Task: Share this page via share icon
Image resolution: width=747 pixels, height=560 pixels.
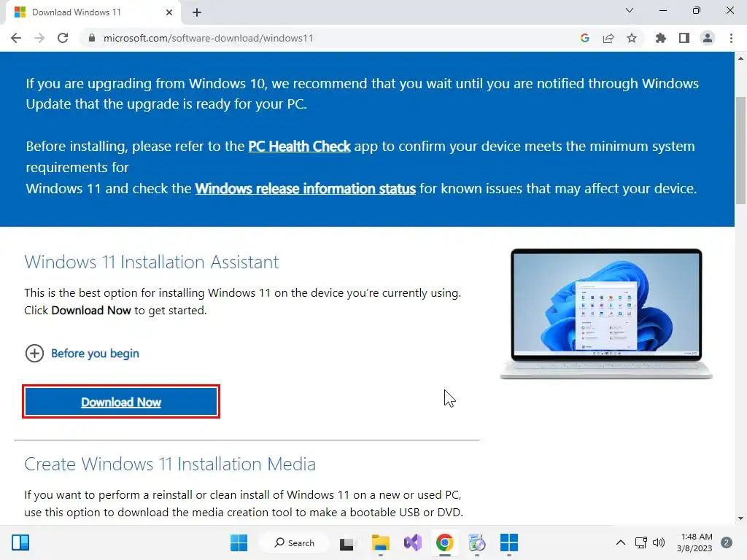Action: pyautogui.click(x=608, y=38)
